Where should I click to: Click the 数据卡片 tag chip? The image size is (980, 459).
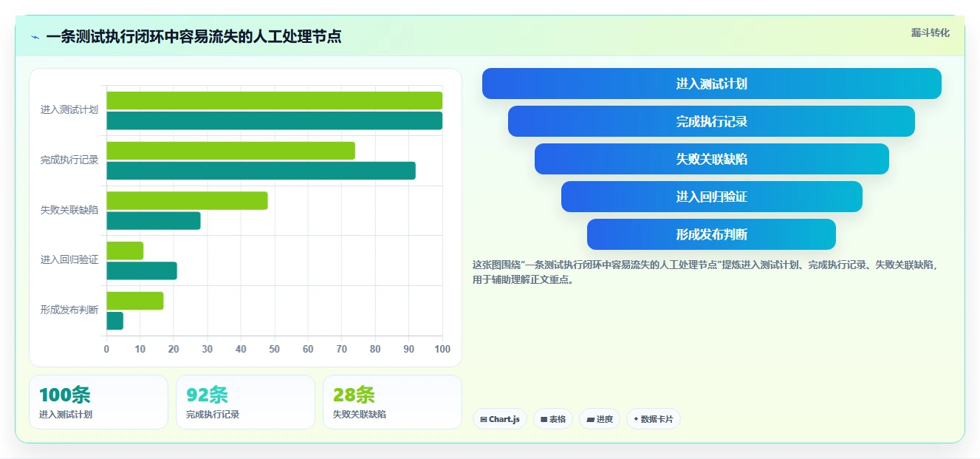(653, 419)
